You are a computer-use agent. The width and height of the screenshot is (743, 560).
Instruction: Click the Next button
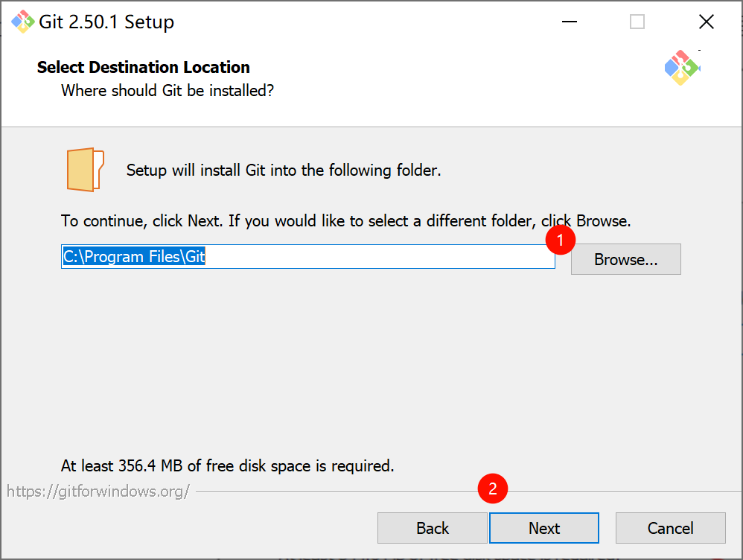[544, 528]
